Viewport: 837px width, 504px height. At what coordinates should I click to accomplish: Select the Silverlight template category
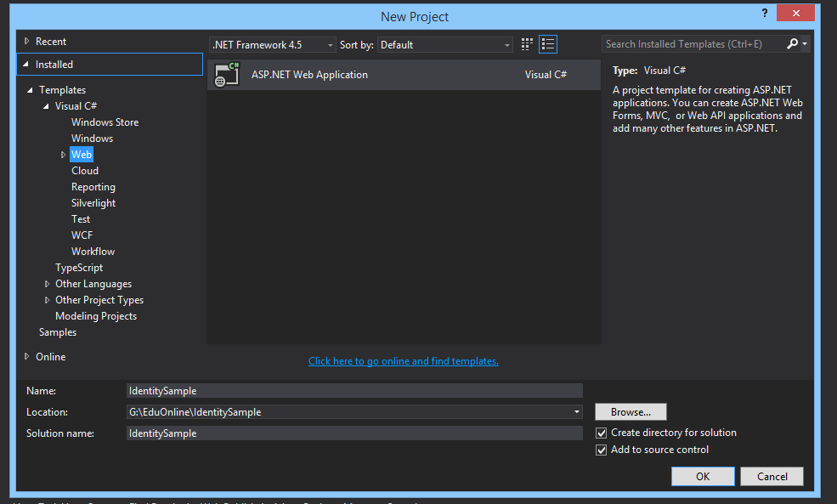[93, 203]
